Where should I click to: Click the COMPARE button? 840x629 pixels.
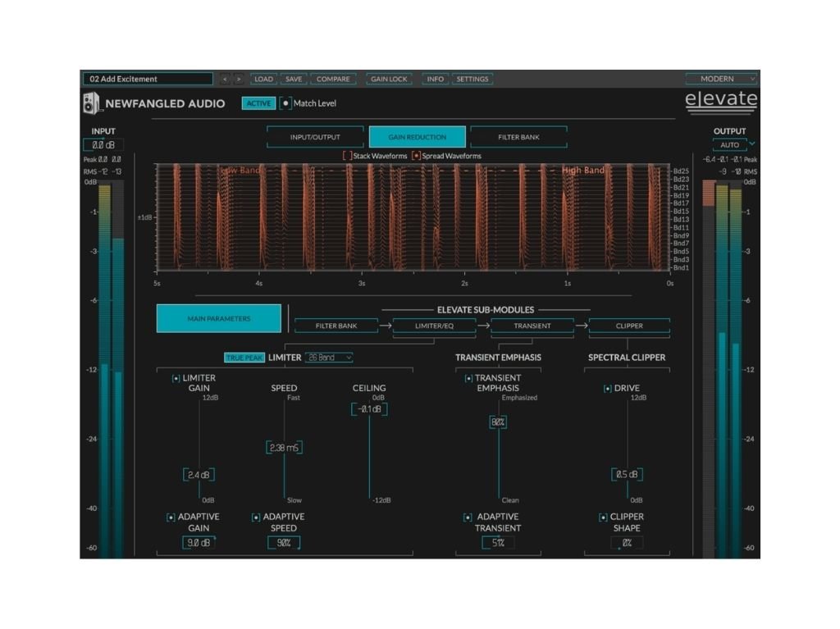tap(333, 79)
